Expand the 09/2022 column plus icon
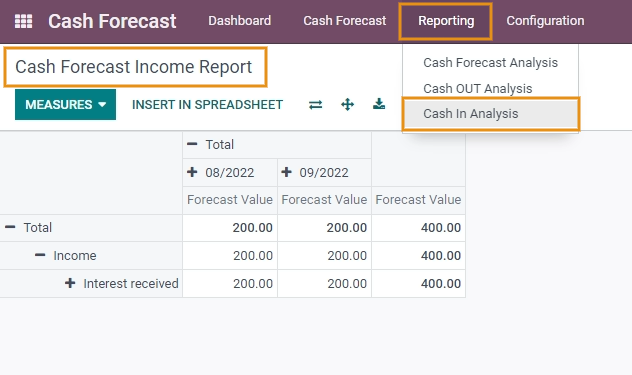 (x=287, y=172)
